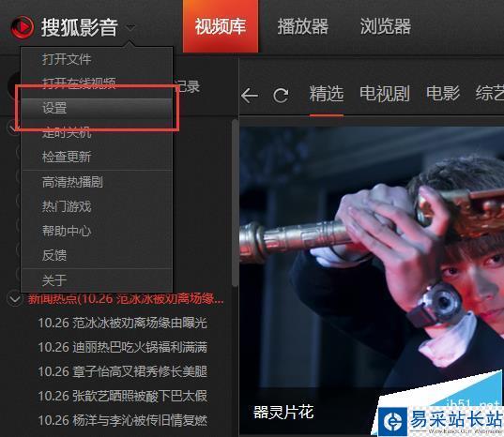Viewport: 504px width, 437px height.
Task: Select 反馈 menu entry
Action: tap(97, 255)
